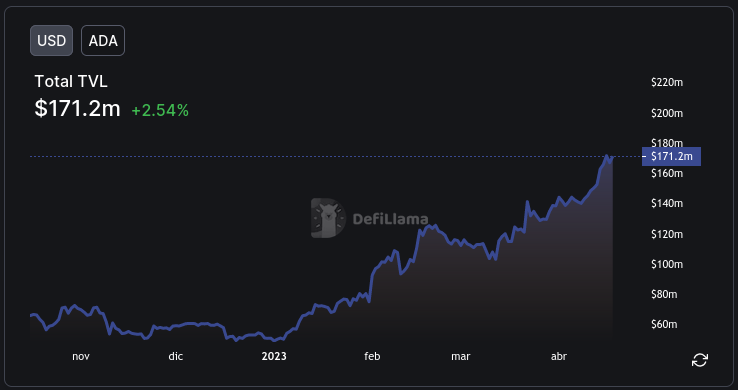Image resolution: width=738 pixels, height=390 pixels.
Task: Select the nov label on time axis
Action: pyautogui.click(x=81, y=356)
